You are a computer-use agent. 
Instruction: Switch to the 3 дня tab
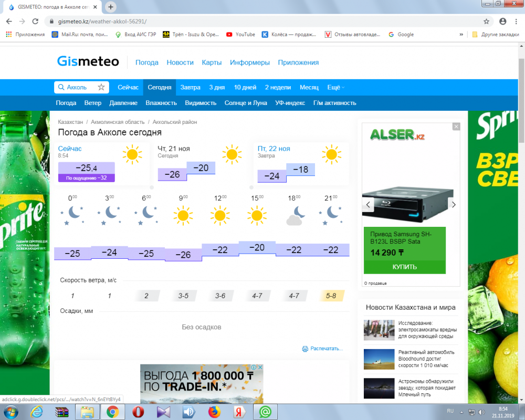217,88
